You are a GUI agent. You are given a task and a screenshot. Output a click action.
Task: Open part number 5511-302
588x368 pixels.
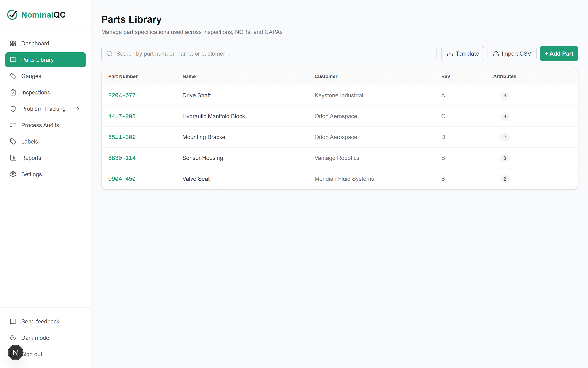point(122,137)
